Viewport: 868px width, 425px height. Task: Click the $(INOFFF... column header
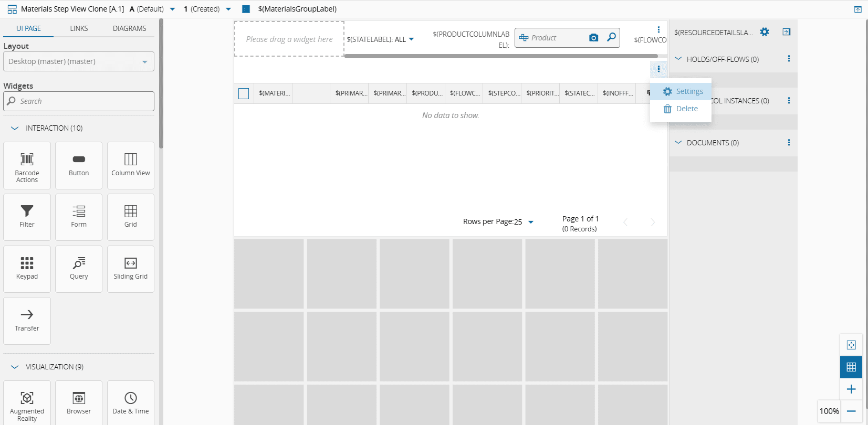617,93
